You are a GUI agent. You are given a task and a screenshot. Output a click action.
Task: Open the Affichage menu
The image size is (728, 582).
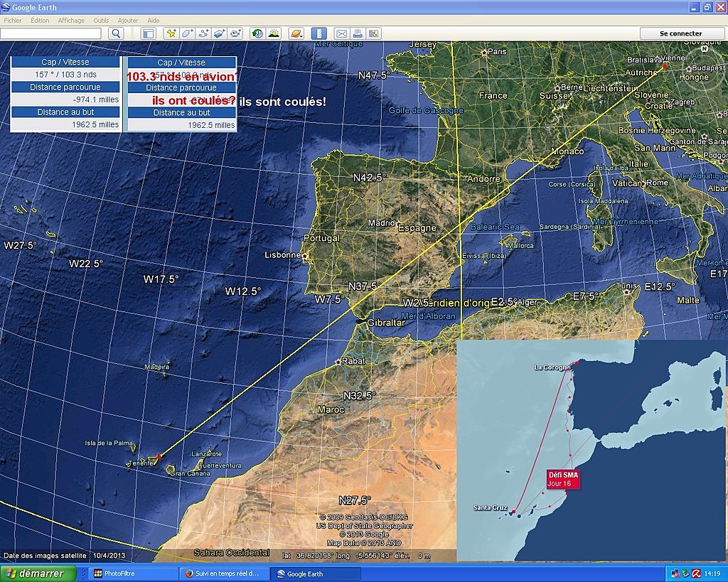(71, 21)
